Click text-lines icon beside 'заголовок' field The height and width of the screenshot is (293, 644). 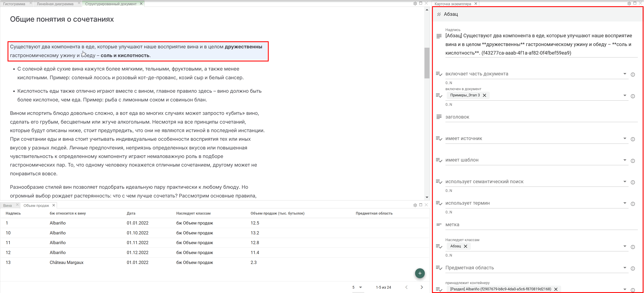point(439,117)
